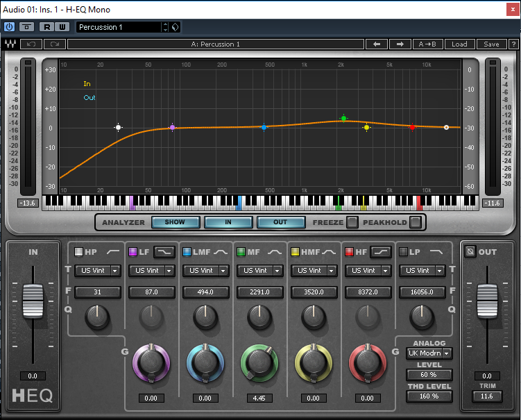This screenshot has height=420, width=521.
Task: Click the redo arrow icon
Action: tap(55, 44)
